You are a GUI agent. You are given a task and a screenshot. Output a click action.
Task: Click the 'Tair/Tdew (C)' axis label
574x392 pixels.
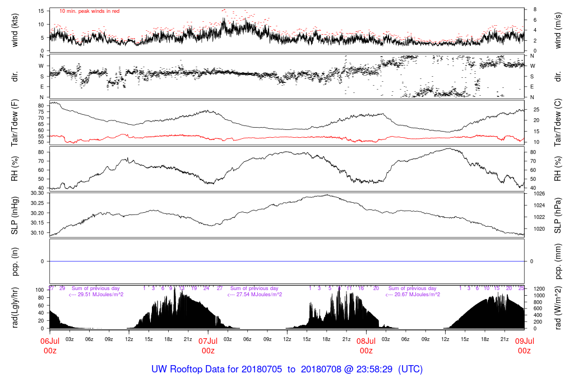tap(558, 123)
